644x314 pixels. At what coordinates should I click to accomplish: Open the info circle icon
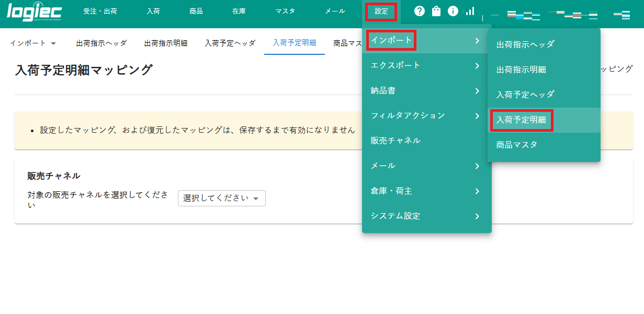coord(453,10)
